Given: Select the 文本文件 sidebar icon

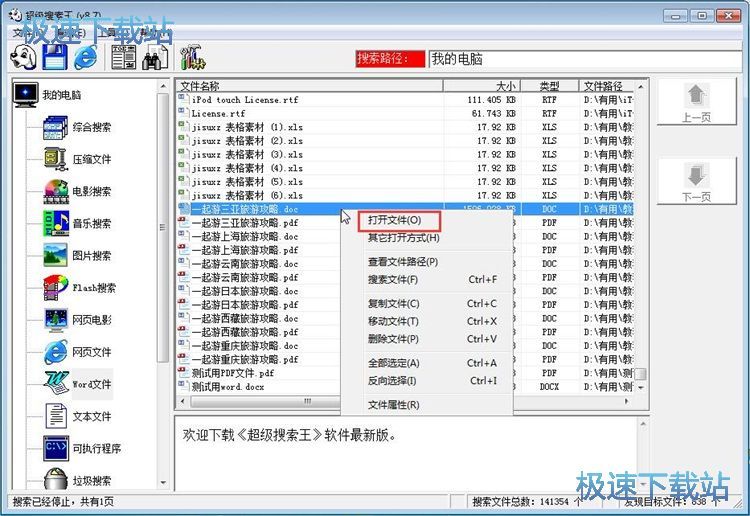Looking at the screenshot, I should click(56, 416).
